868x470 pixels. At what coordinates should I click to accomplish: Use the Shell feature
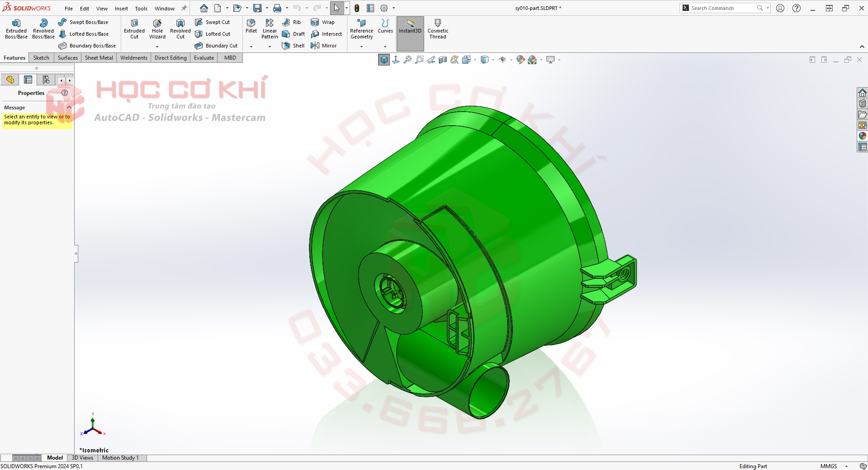point(293,46)
